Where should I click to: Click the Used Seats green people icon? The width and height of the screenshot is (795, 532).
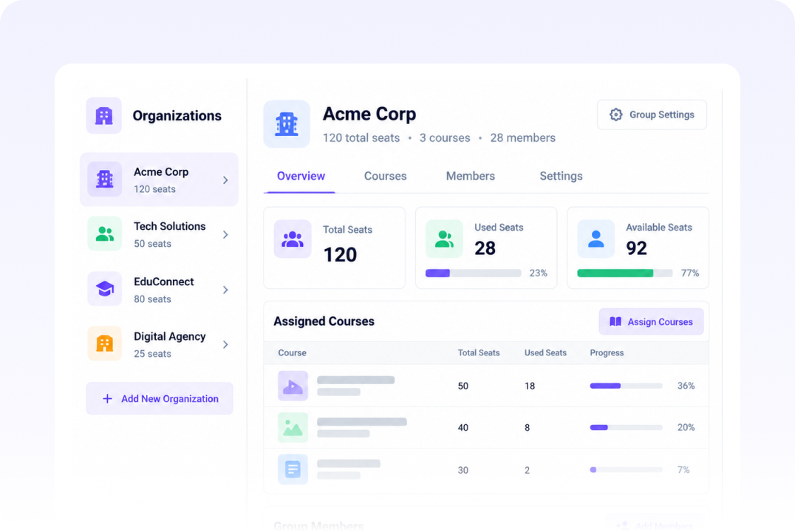[444, 239]
